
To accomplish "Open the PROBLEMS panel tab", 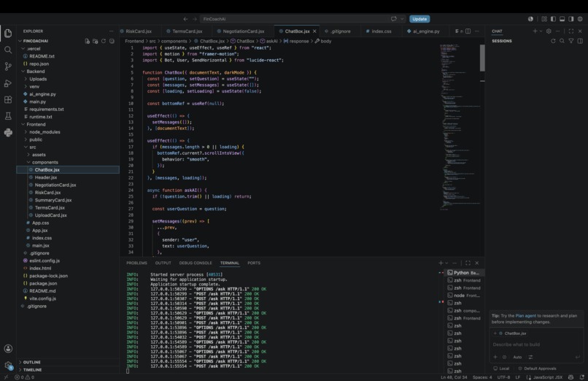I will (136, 263).
